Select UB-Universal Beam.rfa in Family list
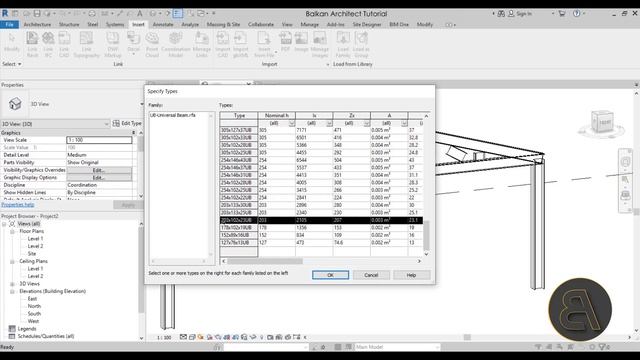 [x=173, y=115]
